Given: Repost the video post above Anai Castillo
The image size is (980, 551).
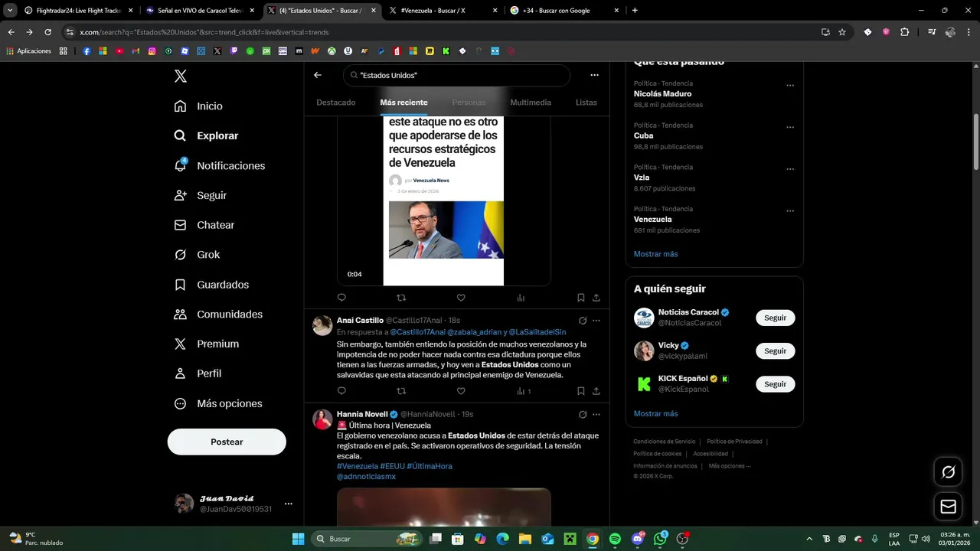Looking at the screenshot, I should (401, 298).
